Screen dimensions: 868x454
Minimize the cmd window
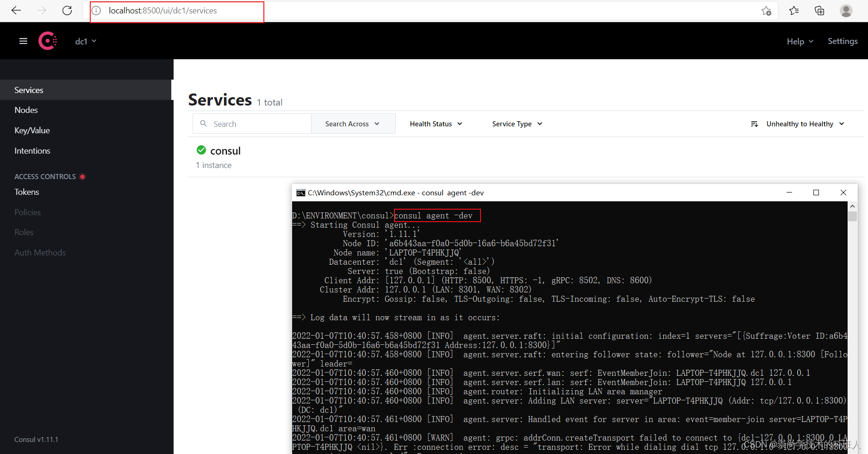(x=789, y=193)
